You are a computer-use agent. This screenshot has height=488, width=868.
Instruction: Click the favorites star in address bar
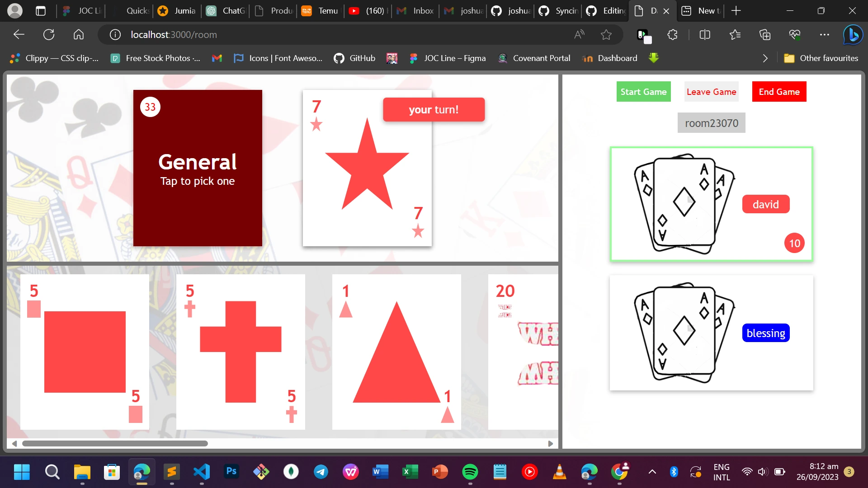click(606, 35)
